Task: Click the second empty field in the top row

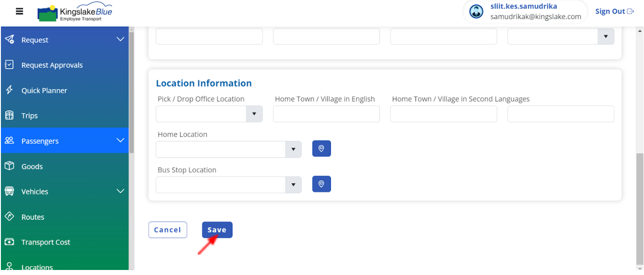Action: [326, 36]
